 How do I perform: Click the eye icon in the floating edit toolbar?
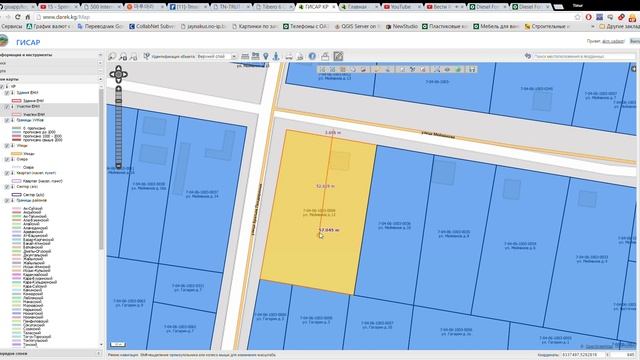click(447, 70)
